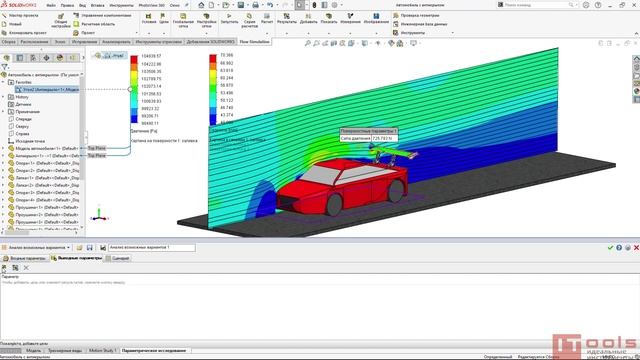Switch to the Сборка ribbon tab
This screenshot has width=640, height=360.
pyautogui.click(x=8, y=42)
